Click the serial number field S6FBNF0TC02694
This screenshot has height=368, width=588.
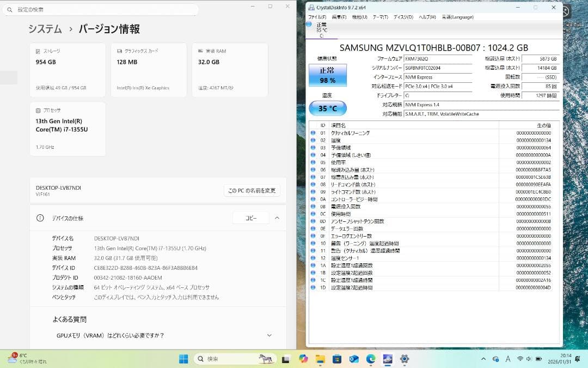coord(438,68)
